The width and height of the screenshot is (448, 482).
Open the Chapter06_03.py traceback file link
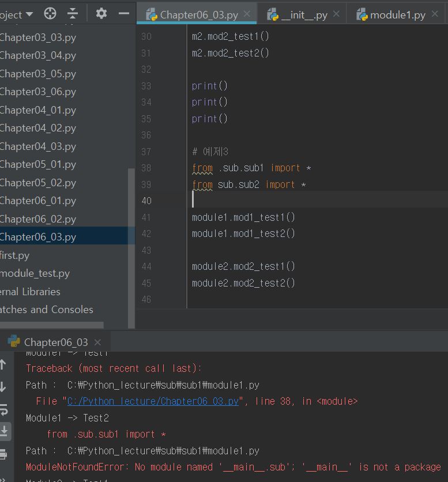tap(152, 401)
